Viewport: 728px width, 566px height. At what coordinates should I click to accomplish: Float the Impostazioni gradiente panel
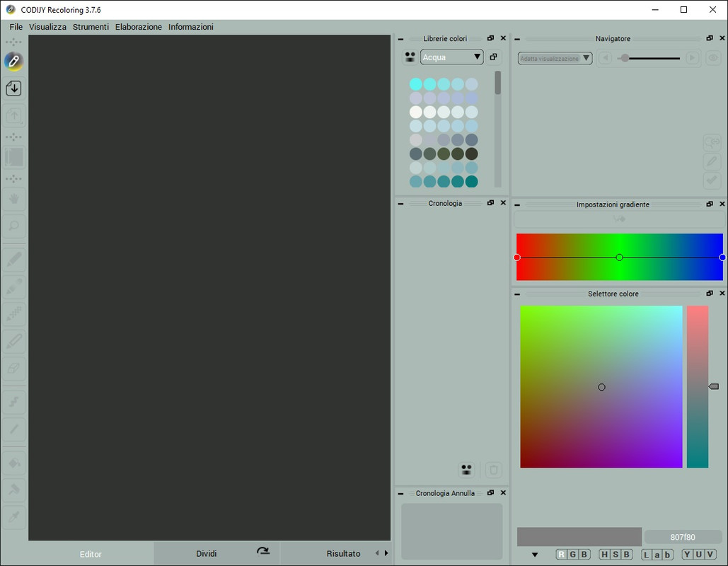click(710, 204)
